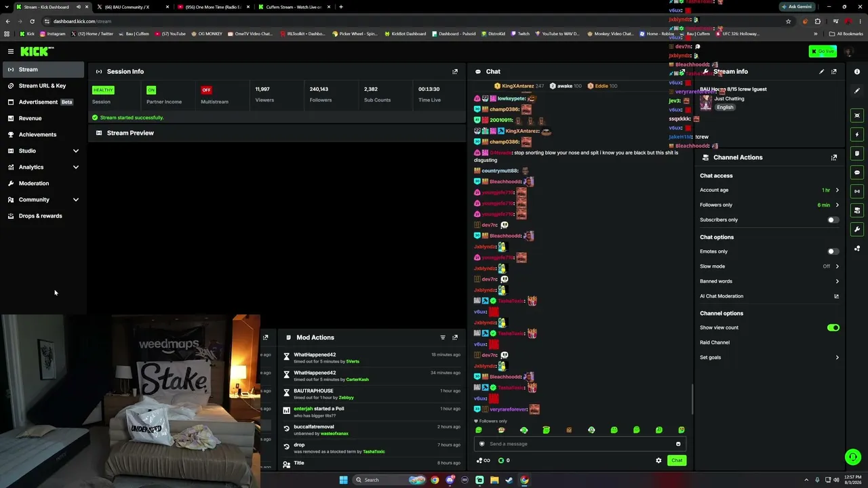
Task: Open the Revenue page
Action: tap(44, 118)
